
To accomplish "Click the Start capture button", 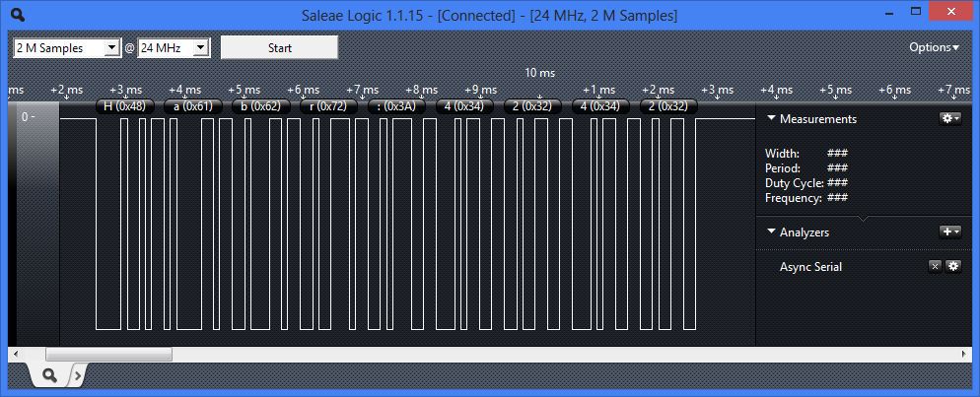I will pyautogui.click(x=279, y=47).
